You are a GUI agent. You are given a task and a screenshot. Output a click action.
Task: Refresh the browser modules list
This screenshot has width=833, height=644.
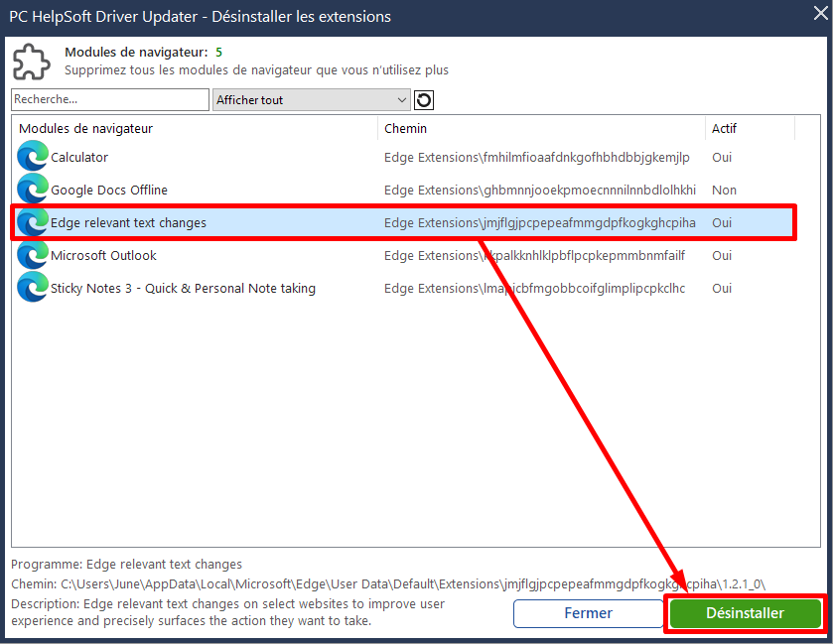(423, 100)
